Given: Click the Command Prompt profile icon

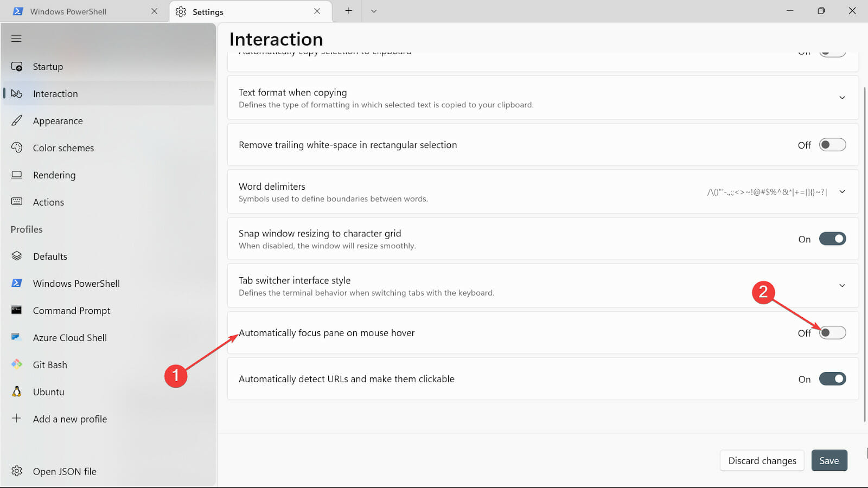Looking at the screenshot, I should pyautogui.click(x=17, y=310).
